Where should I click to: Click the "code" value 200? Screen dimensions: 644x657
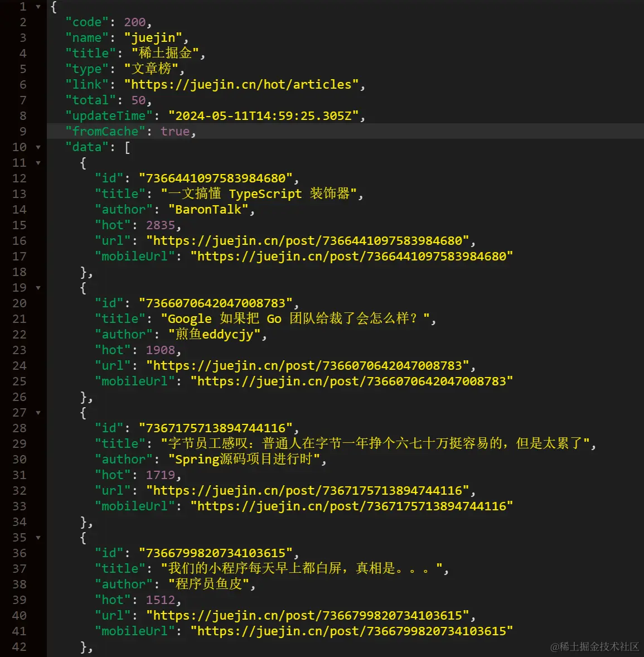click(x=135, y=22)
